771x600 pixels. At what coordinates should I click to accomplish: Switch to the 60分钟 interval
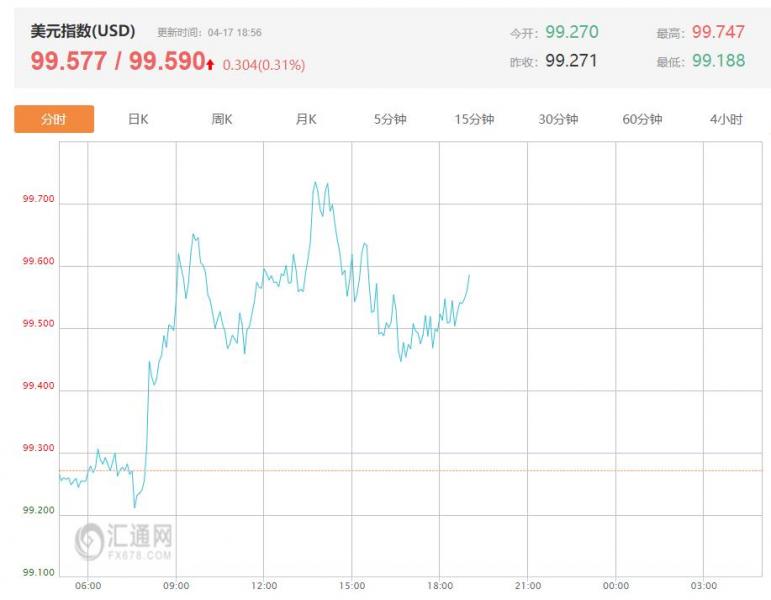coord(642,119)
